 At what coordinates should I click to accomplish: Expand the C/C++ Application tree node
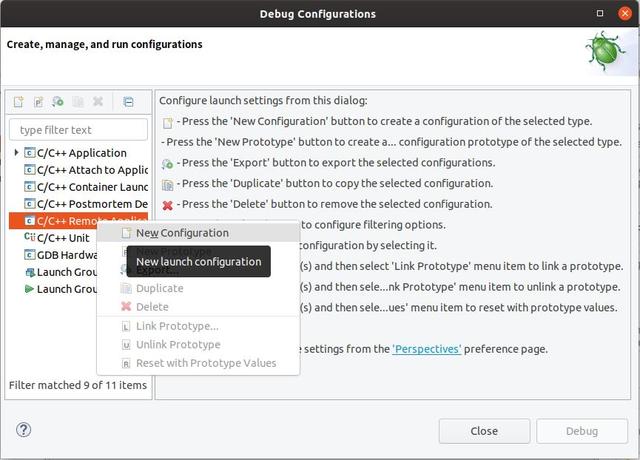click(16, 153)
